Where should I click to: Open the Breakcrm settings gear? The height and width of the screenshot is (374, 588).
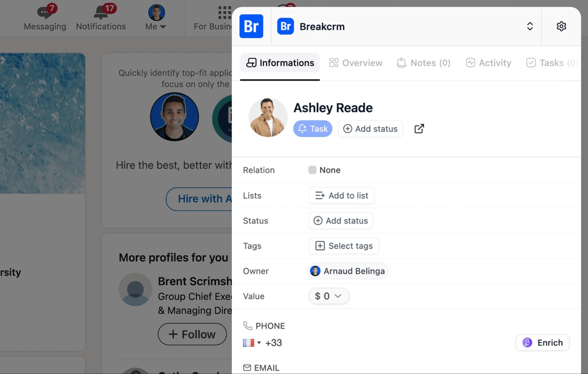pyautogui.click(x=561, y=26)
